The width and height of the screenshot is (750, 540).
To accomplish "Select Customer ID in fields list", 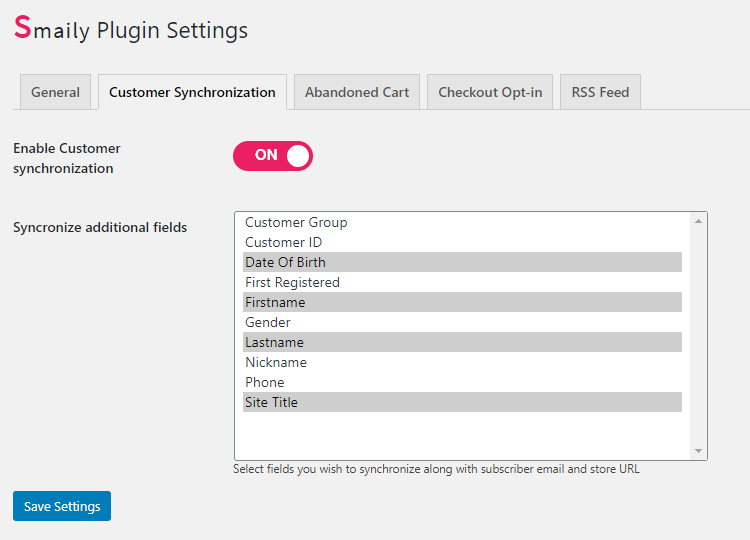I will point(462,242).
